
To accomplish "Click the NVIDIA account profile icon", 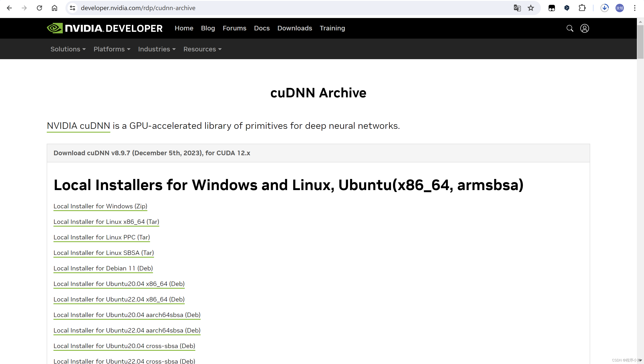I will coord(584,28).
